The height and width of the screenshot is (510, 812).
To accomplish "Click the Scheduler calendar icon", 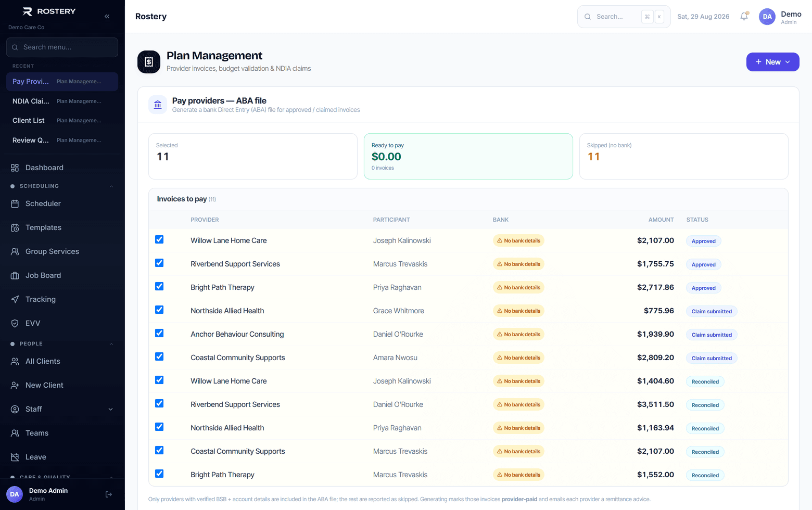I will [15, 203].
